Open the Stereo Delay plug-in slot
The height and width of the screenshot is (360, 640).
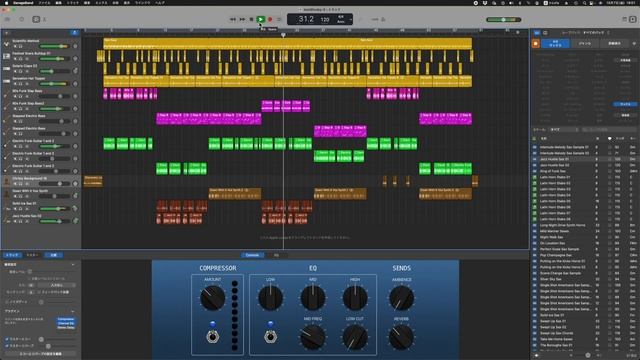(65, 327)
